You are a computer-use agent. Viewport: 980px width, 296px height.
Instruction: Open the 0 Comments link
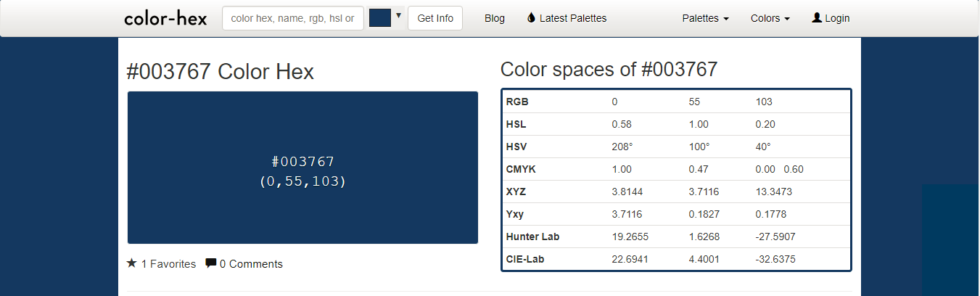point(251,264)
